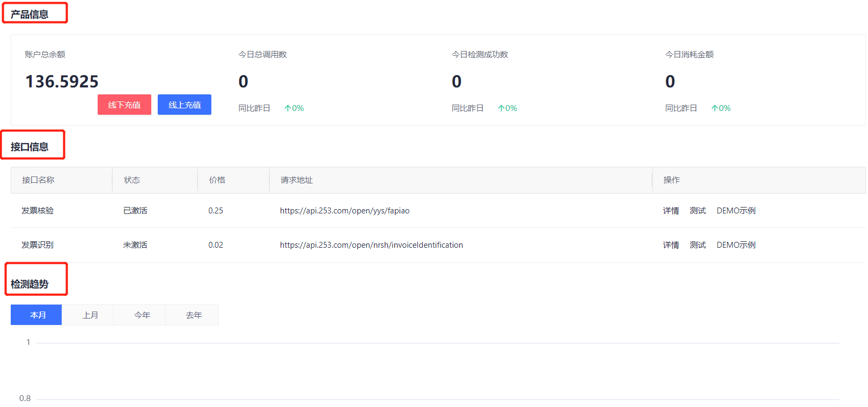Run 测试 for the 发票核验 interface
The width and height of the screenshot is (868, 407).
tap(697, 211)
